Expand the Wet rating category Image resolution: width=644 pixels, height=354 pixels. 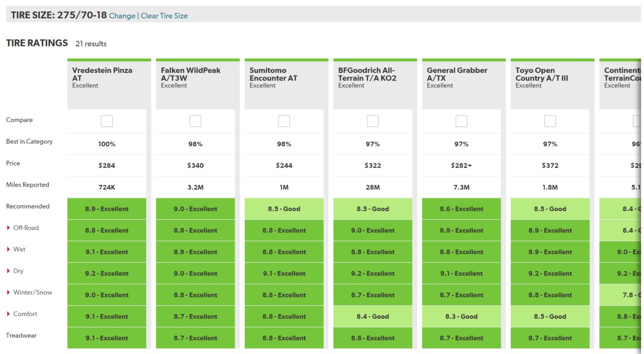coord(16,249)
